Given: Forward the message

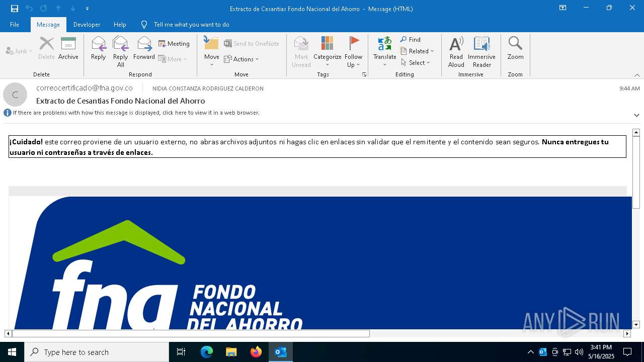Looking at the screenshot, I should coord(144,48).
